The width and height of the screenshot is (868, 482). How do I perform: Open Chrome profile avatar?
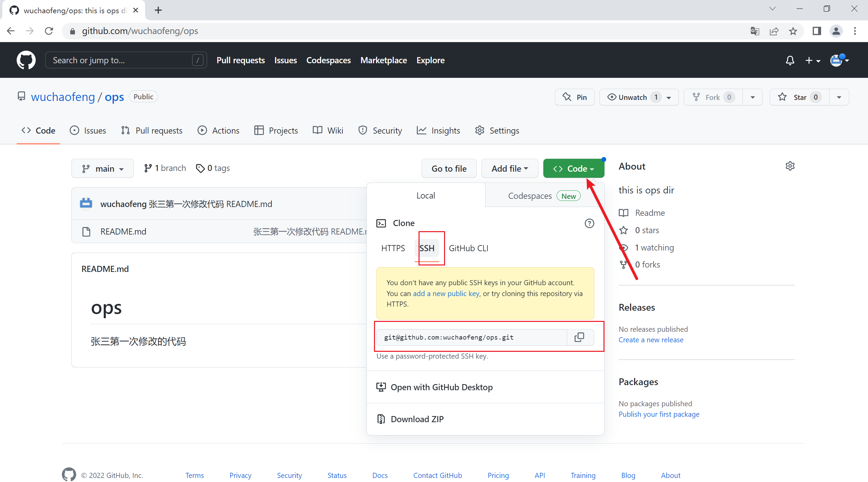pyautogui.click(x=836, y=31)
